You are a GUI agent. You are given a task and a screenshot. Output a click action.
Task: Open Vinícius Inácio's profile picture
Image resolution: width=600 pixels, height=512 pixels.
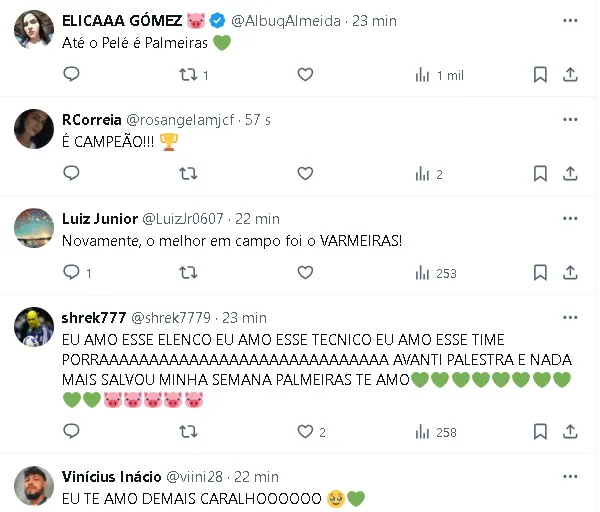point(34,486)
